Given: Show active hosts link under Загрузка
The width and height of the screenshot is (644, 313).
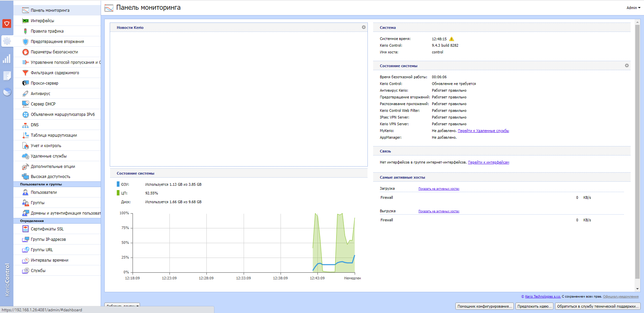Looking at the screenshot, I should (x=439, y=189).
